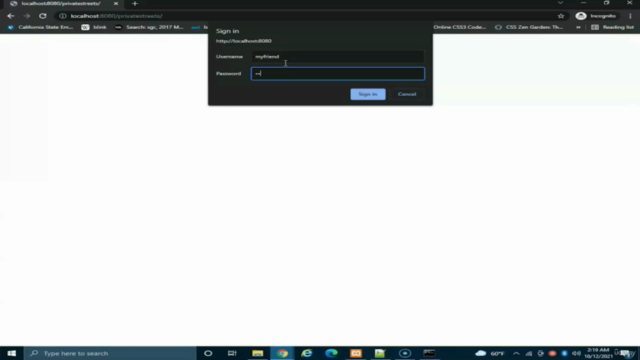Click the Sign in button in the dialog
This screenshot has width=640, height=360.
368,94
